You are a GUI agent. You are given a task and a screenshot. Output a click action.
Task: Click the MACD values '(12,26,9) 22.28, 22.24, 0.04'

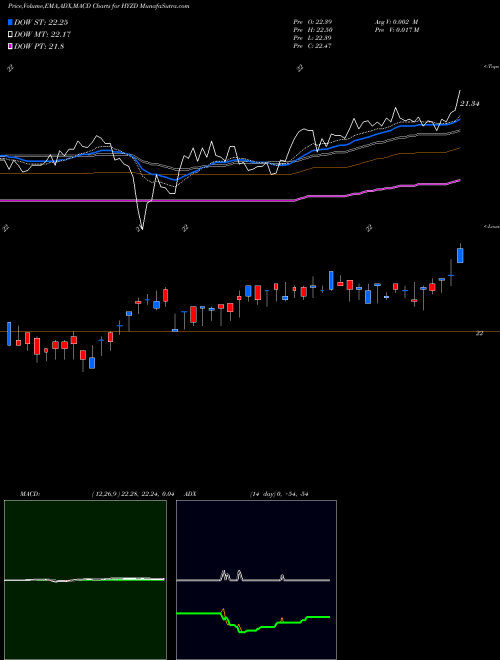[133, 494]
